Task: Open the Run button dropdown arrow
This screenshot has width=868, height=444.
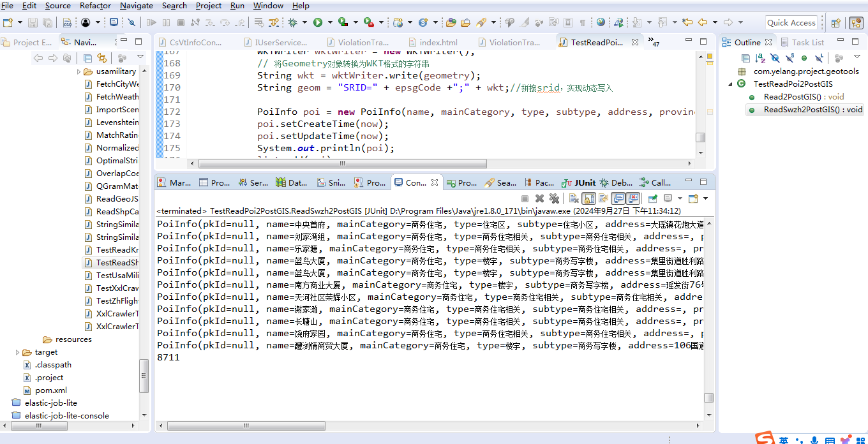Action: 330,22
